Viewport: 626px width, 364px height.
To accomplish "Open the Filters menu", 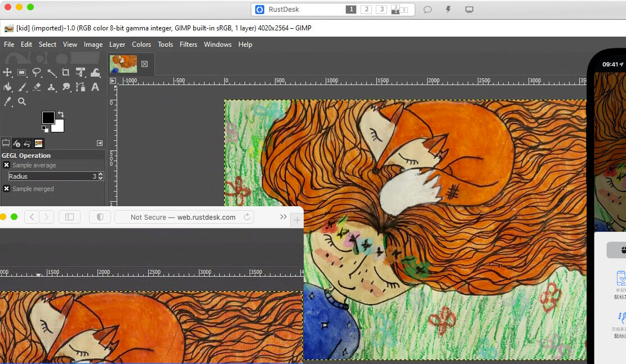I will coord(188,45).
